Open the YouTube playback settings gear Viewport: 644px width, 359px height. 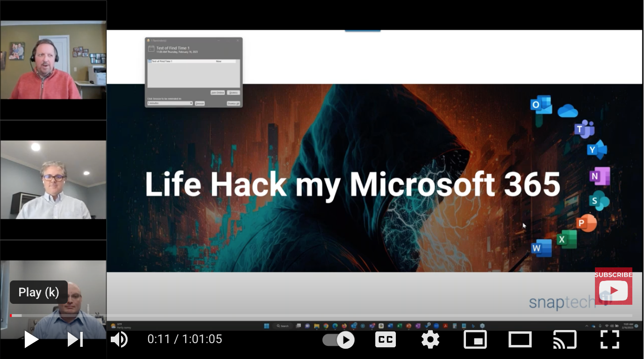point(430,339)
